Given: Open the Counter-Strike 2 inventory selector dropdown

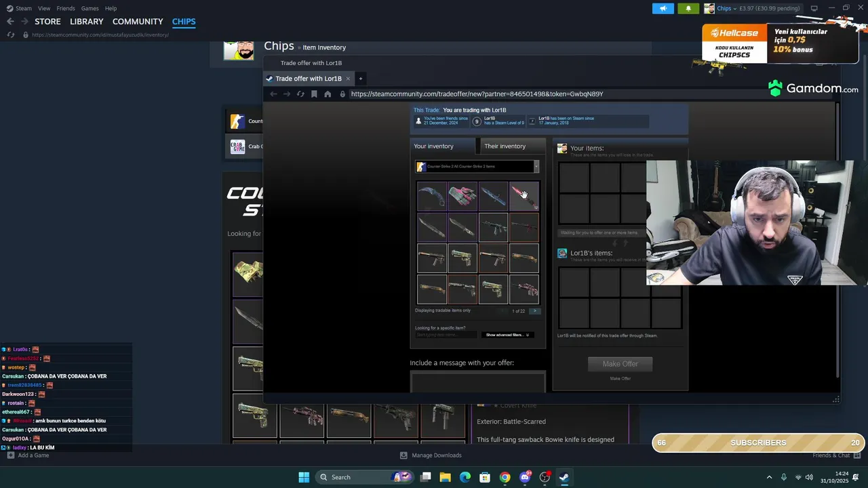Looking at the screenshot, I should 477,167.
